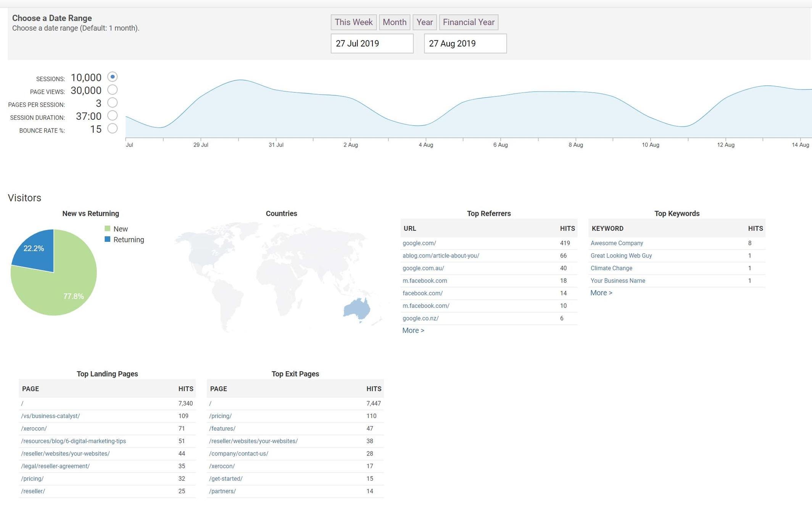The width and height of the screenshot is (812, 515).
Task: Click the This Week range button
Action: coord(353,22)
